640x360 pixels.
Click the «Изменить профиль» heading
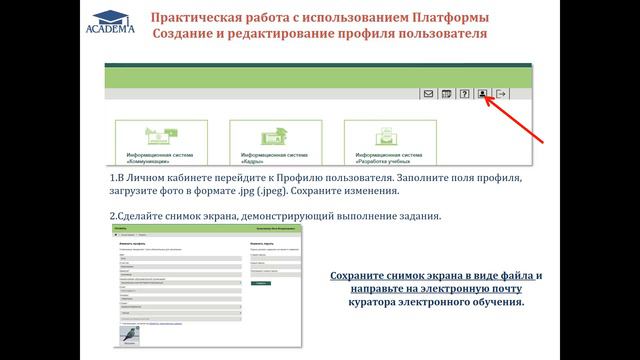coord(132,244)
